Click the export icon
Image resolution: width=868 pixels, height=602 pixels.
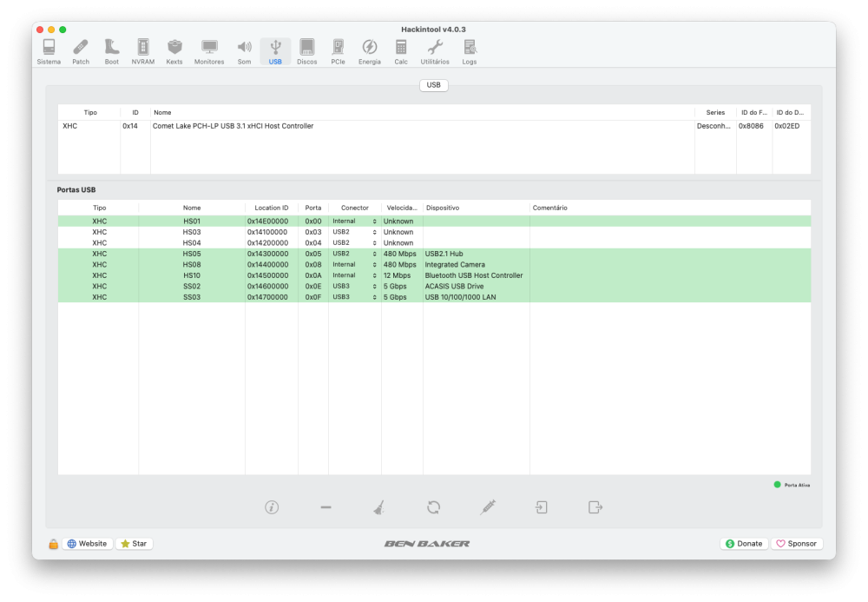[595, 506]
